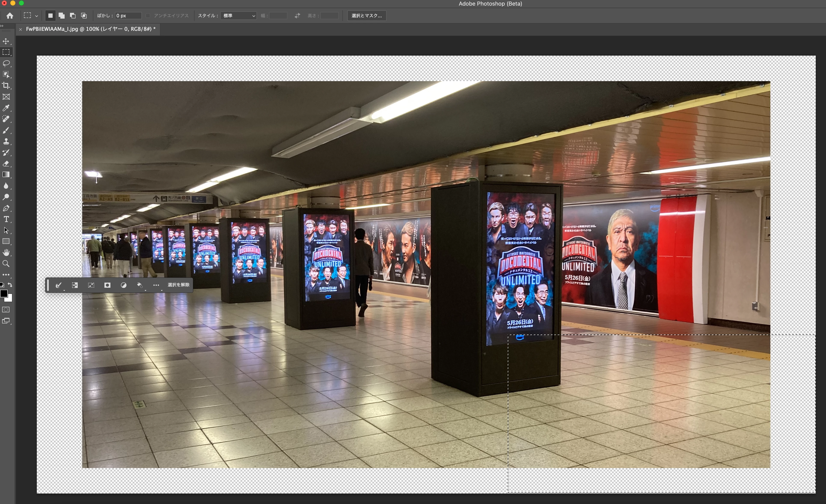826x504 pixels.
Task: Select the Horizontal Type tool
Action: tap(6, 219)
